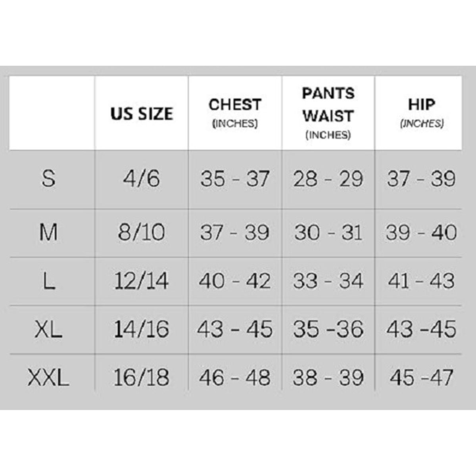Click the 35 - 37 chest cell
This screenshot has width=476, height=476.
pyautogui.click(x=235, y=178)
